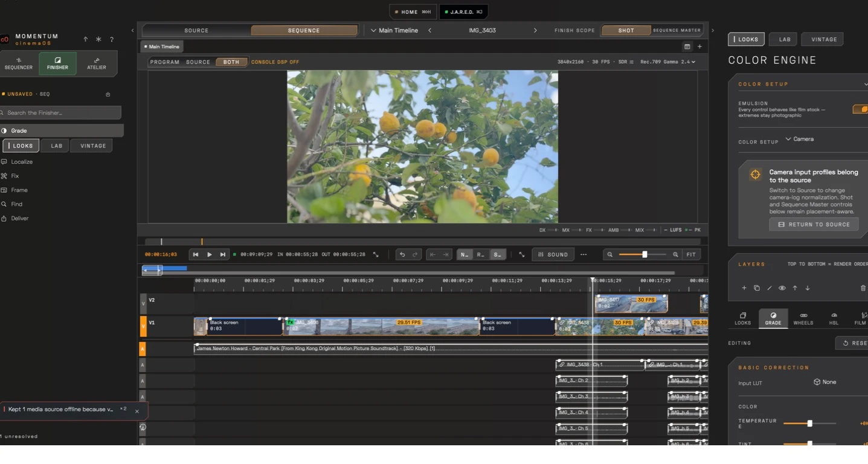The image size is (868, 464).
Task: Toggle the N_ mode button in the transport
Action: pos(465,255)
